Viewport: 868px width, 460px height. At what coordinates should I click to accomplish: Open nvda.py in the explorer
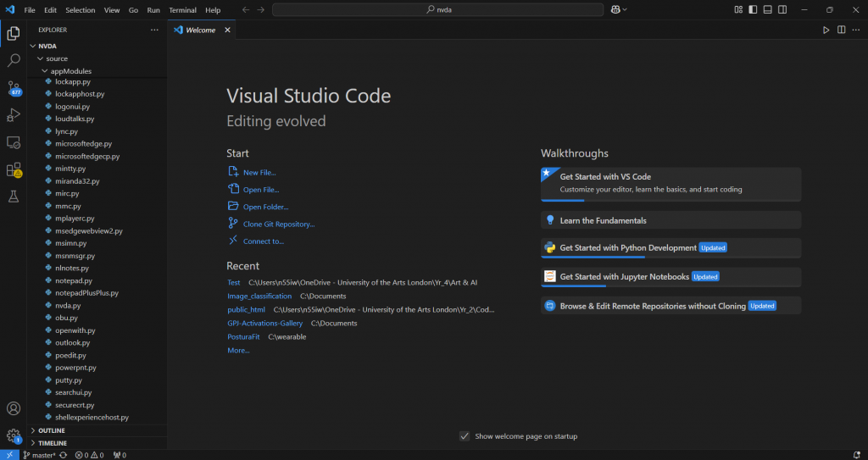(68, 306)
